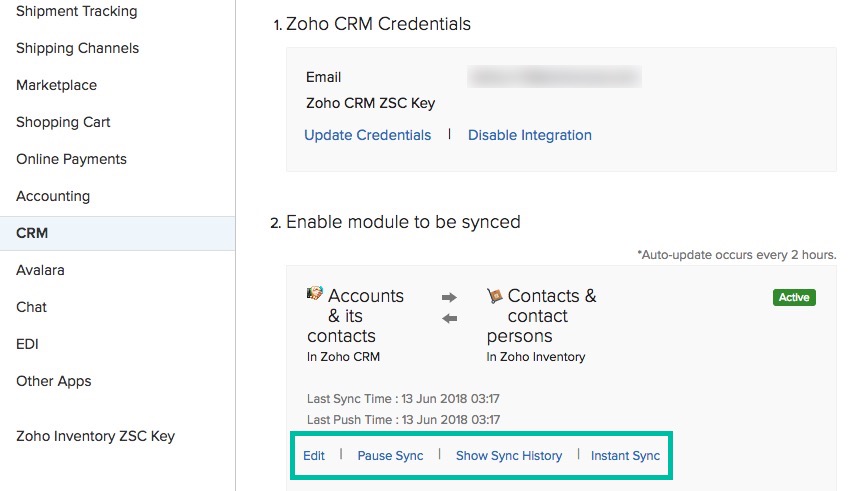
Task: Select Online Payments in the sidebar
Action: (x=71, y=159)
